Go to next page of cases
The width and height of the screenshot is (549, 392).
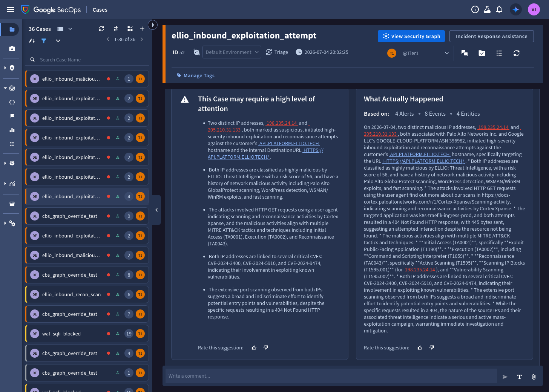click(142, 39)
